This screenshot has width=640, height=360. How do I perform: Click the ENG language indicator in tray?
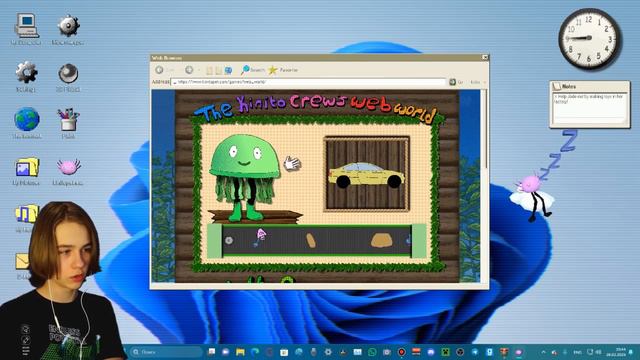[578, 352]
